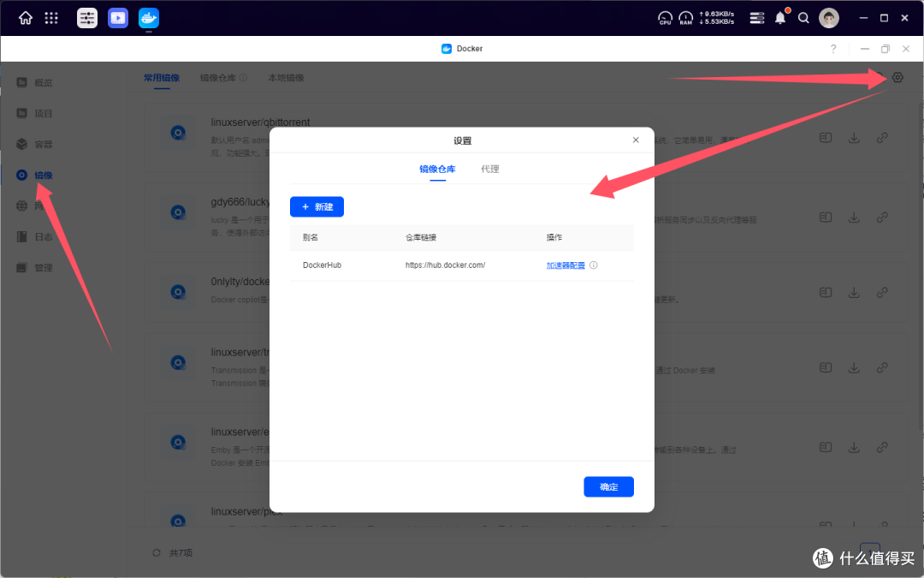Click the 共7项 item count text
This screenshot has height=578, width=924.
[181, 553]
